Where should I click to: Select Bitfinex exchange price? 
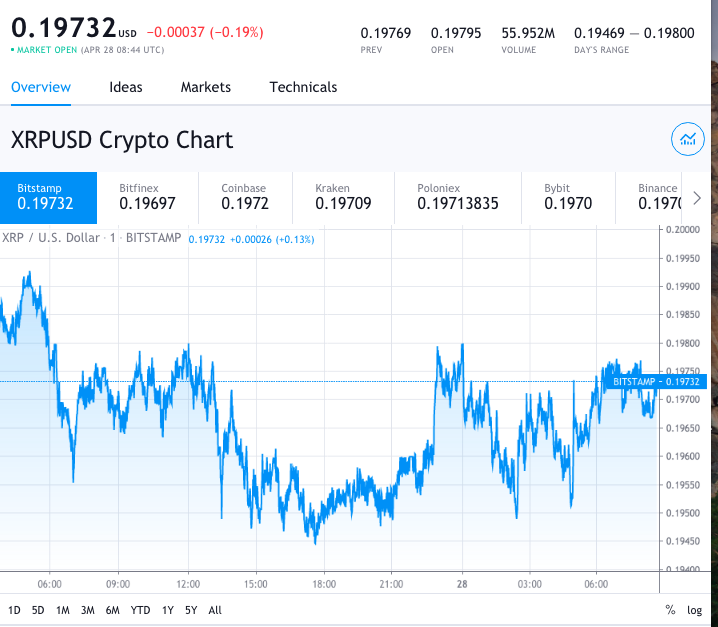[x=147, y=197]
